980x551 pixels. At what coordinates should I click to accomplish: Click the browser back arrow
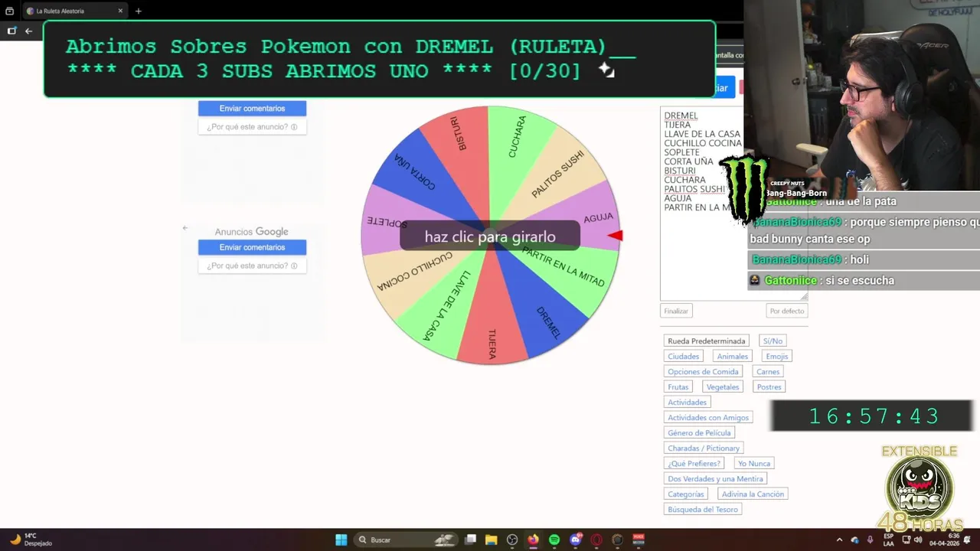(x=28, y=31)
